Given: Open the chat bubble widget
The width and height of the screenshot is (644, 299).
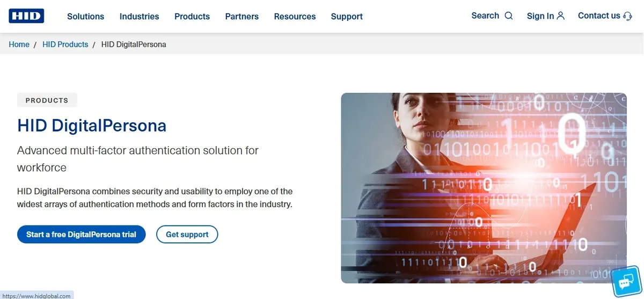Looking at the screenshot, I should (627, 282).
